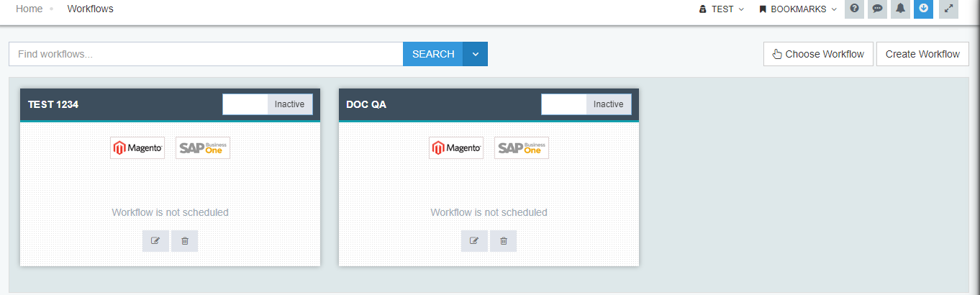980x295 pixels.
Task: Toggle DOC QA workflow Inactive switch
Action: point(586,104)
